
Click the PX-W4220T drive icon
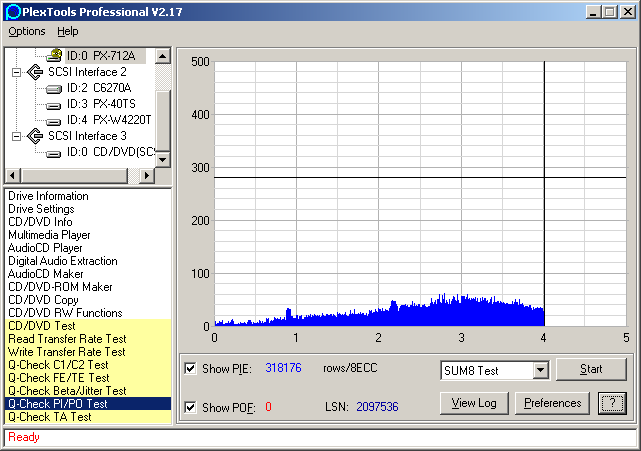pyautogui.click(x=54, y=122)
